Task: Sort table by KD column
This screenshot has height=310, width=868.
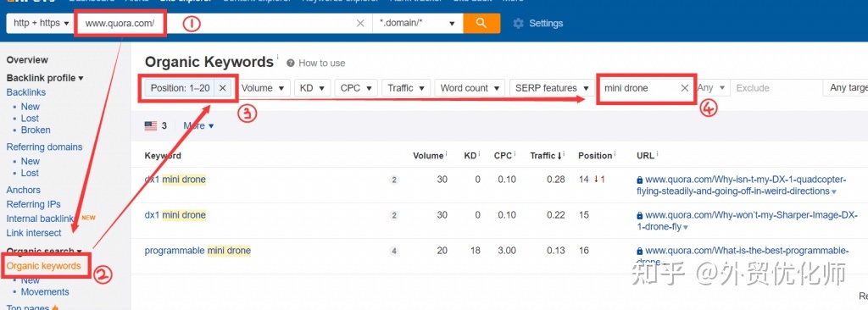Action: coord(470,156)
